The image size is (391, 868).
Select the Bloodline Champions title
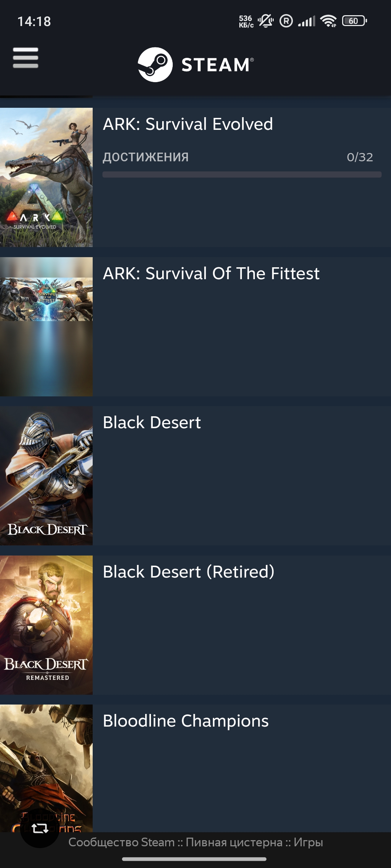pos(186,721)
